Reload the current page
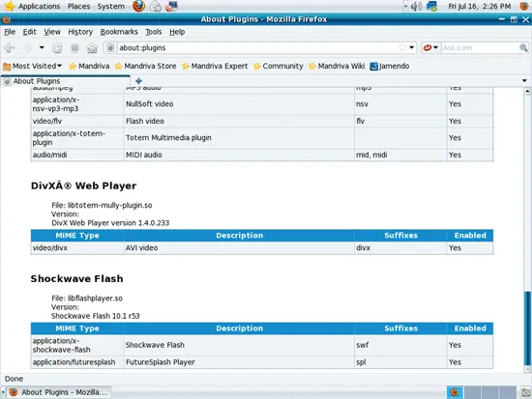The image size is (532, 399). point(57,47)
